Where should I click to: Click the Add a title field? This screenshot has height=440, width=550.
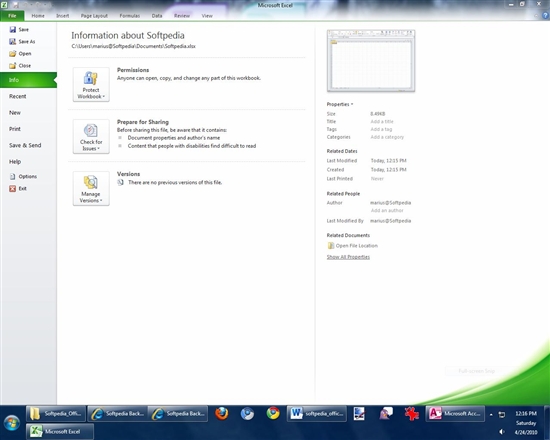coord(382,122)
